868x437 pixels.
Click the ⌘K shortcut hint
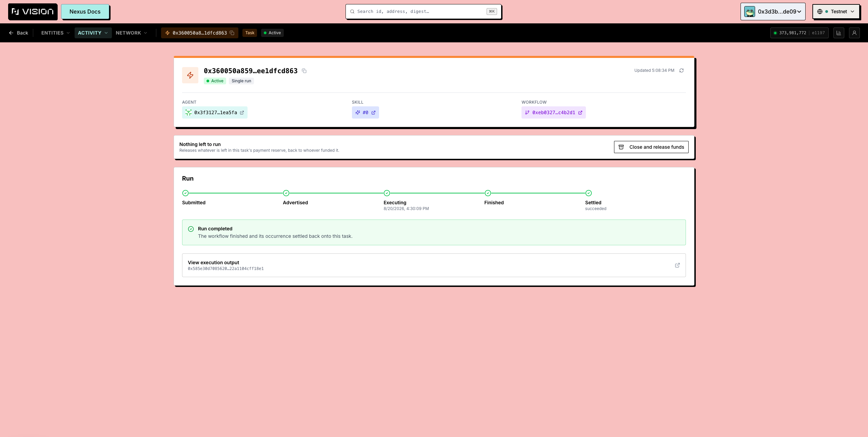point(492,12)
